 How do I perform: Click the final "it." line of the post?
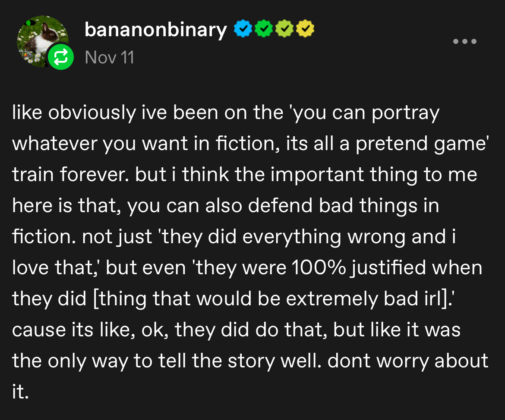[x=20, y=392]
